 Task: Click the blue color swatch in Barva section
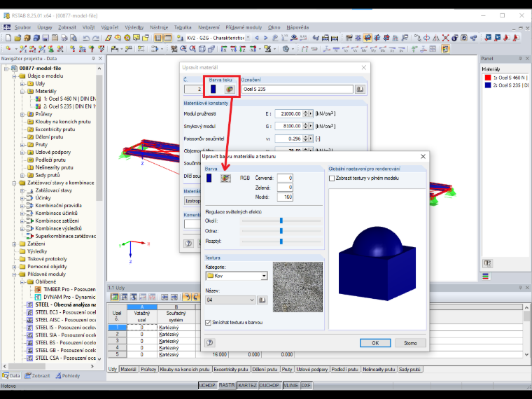pos(209,178)
